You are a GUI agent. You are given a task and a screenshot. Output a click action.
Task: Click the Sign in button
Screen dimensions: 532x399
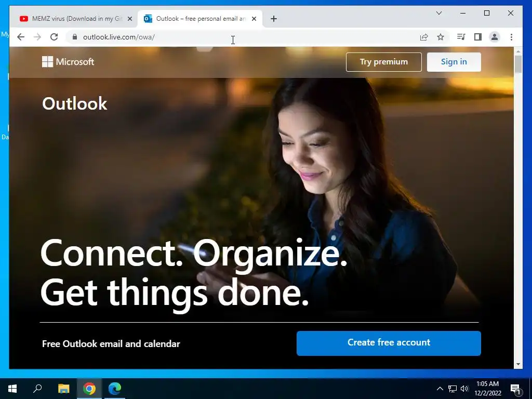454,62
